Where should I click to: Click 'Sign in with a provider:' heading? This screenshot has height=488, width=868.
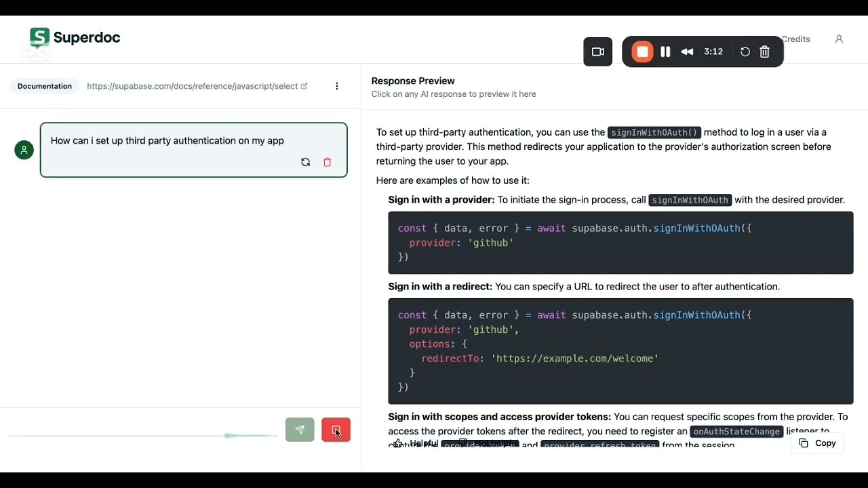(x=441, y=200)
